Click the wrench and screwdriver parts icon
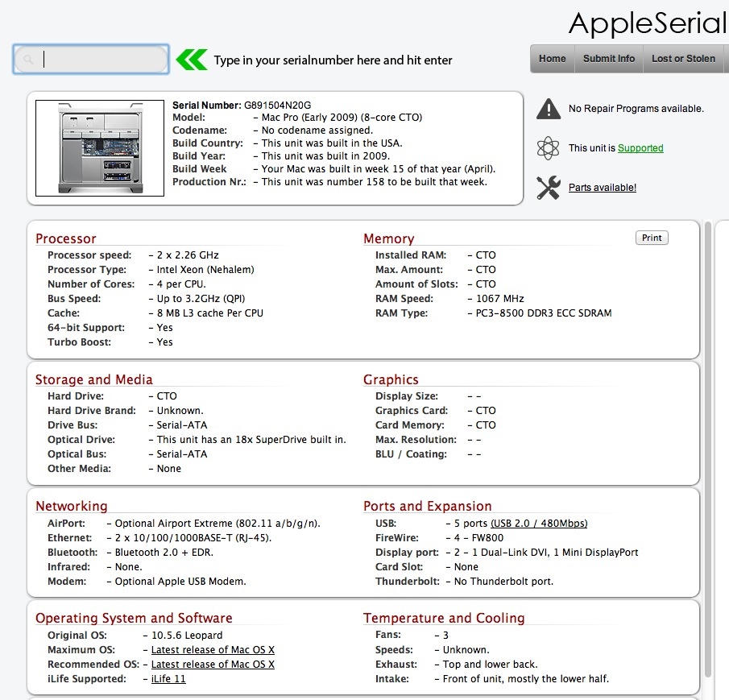The image size is (729, 700). click(548, 188)
